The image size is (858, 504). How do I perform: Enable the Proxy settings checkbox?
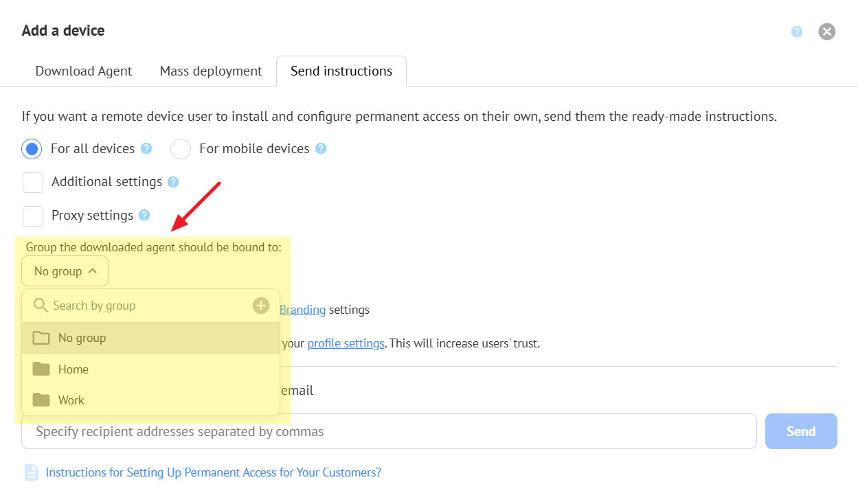point(33,216)
